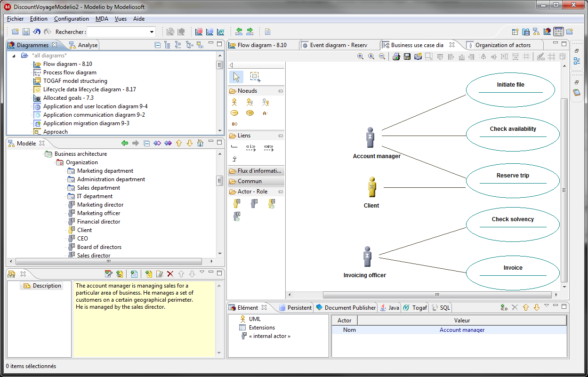Click the yellow down arrow in Modèle panel

[x=189, y=143]
